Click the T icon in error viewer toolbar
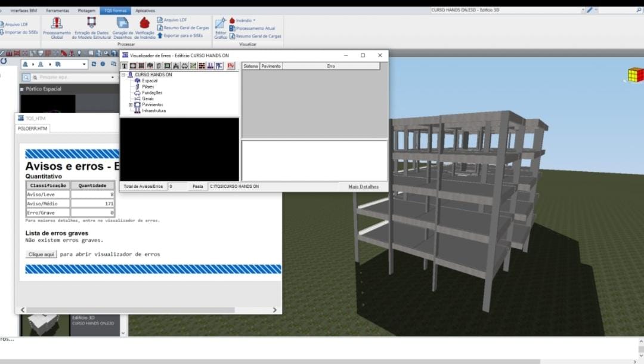644x364 pixels. point(125,66)
